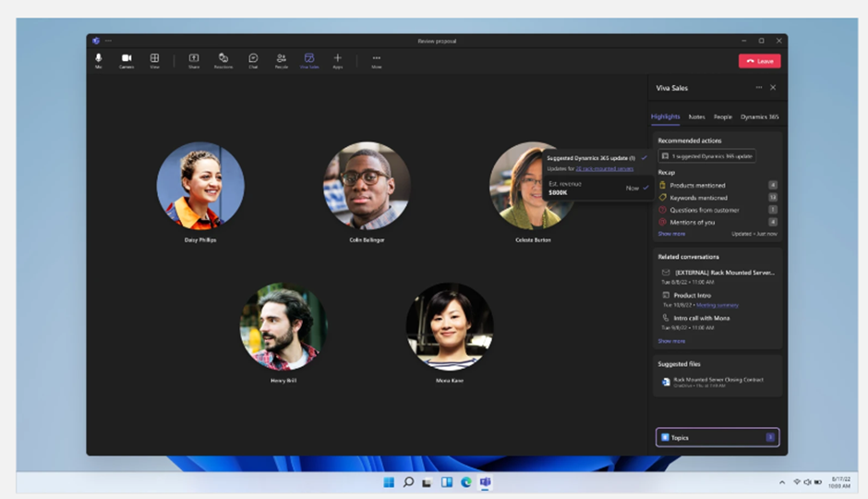Add an app with the Apps plus icon

click(x=338, y=60)
